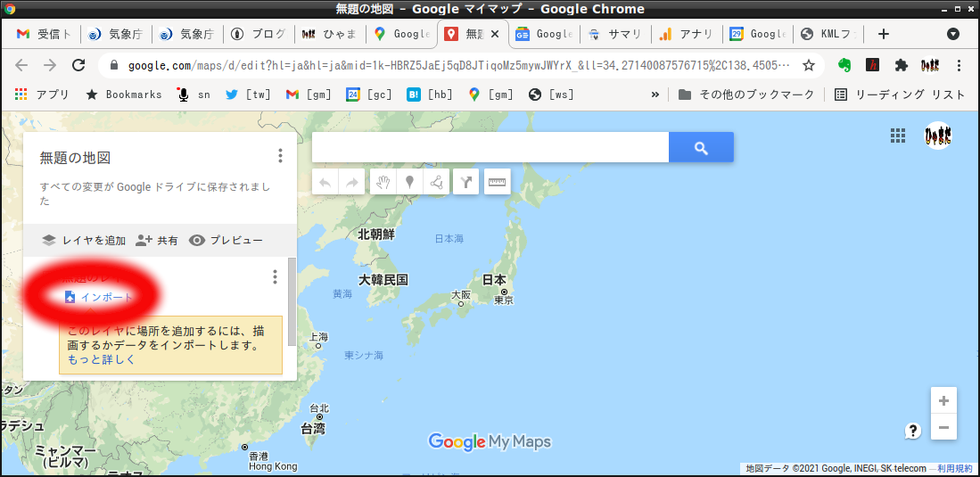Screen dimensions: 980x477
Task: Open the tab search dropdown arrow
Action: (953, 34)
